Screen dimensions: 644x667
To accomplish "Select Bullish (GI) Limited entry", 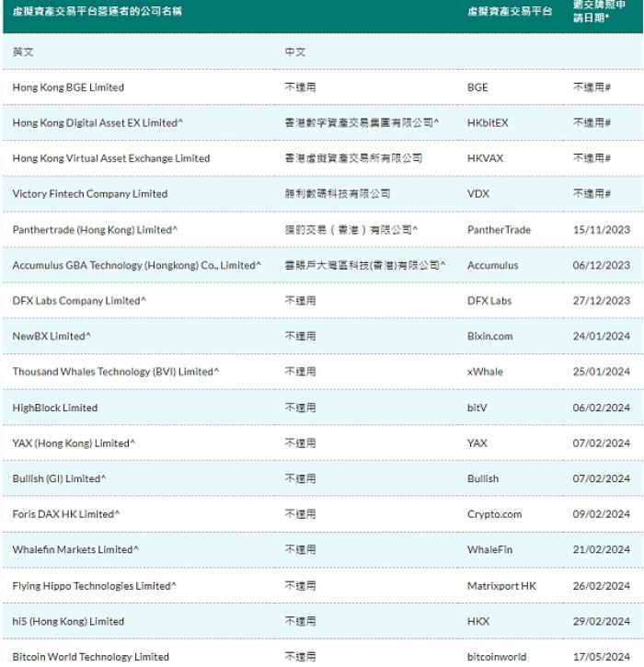I will (x=59, y=478).
